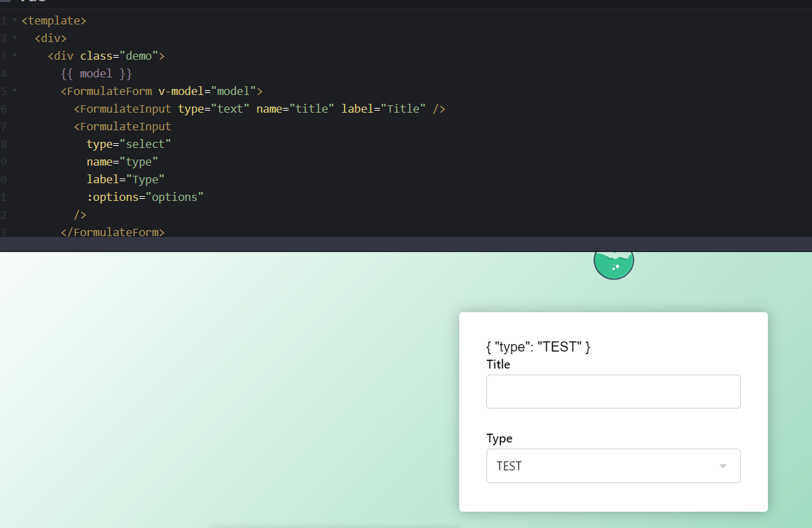Click name="type" attribute in code
The image size is (812, 528).
pyautogui.click(x=122, y=162)
